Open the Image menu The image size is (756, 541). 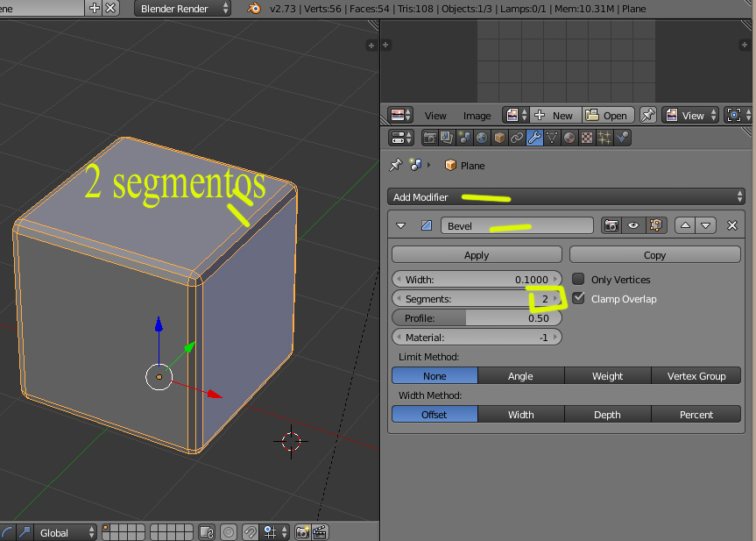pyautogui.click(x=477, y=116)
